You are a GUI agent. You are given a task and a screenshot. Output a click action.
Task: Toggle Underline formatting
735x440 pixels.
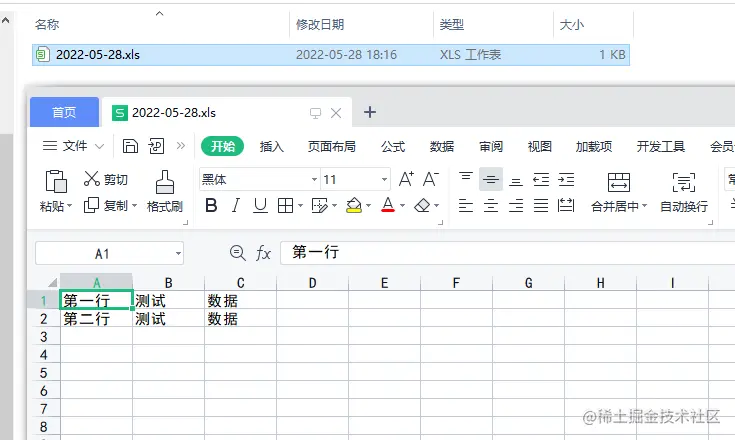pos(260,205)
